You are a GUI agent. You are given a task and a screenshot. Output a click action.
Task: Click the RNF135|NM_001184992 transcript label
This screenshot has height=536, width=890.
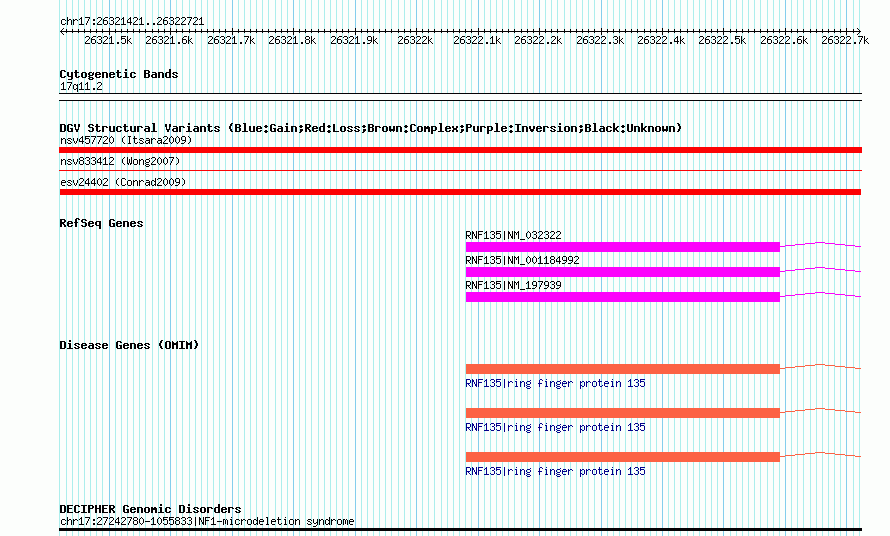[522, 260]
